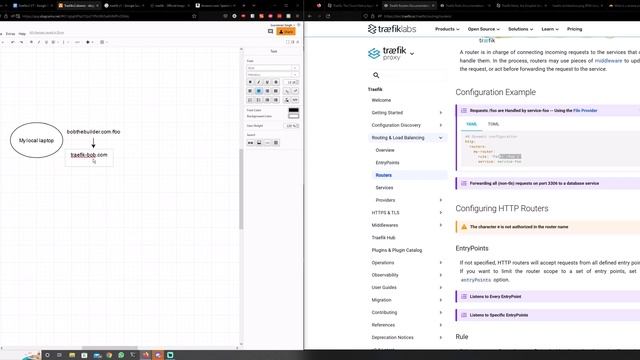640x360 pixels.
Task: Align text right in Text panel
Action: click(x=267, y=91)
